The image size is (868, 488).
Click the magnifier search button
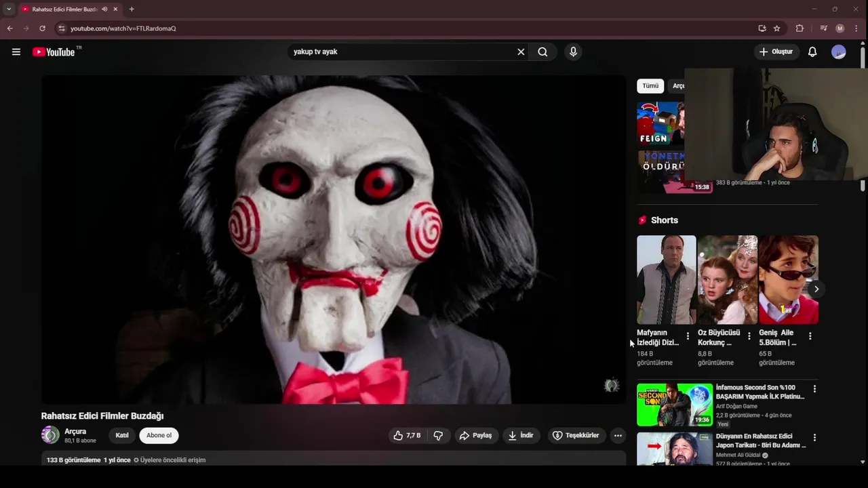(x=542, y=52)
